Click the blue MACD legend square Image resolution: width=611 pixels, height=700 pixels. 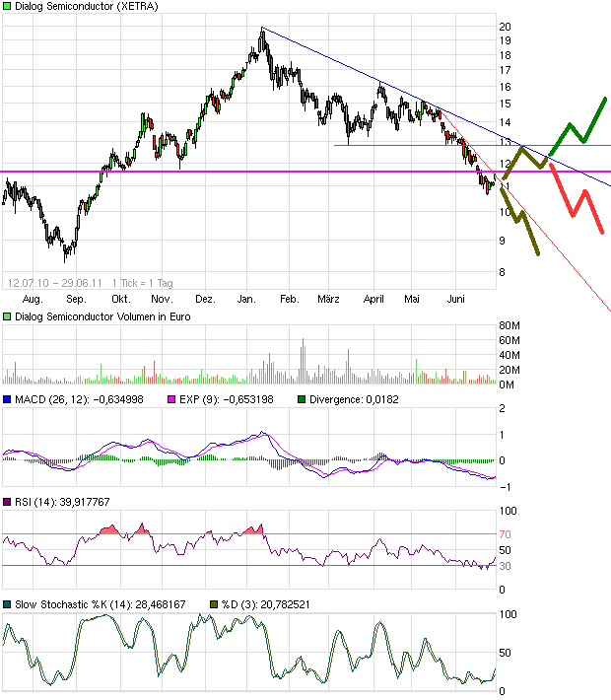(x=7, y=399)
